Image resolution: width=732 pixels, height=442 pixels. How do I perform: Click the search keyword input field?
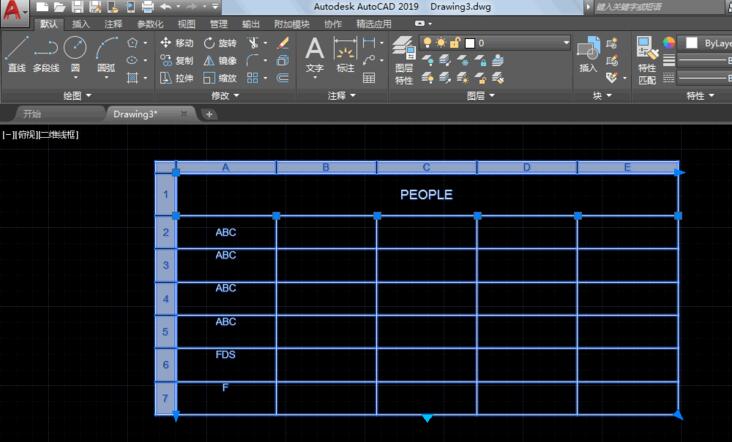(x=658, y=7)
